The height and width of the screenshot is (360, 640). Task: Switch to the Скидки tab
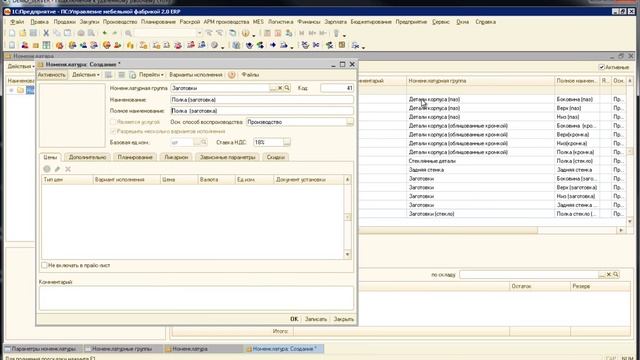[276, 157]
